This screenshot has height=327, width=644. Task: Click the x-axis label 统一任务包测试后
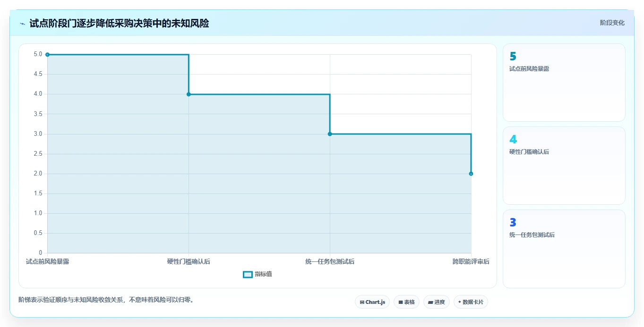(330, 261)
